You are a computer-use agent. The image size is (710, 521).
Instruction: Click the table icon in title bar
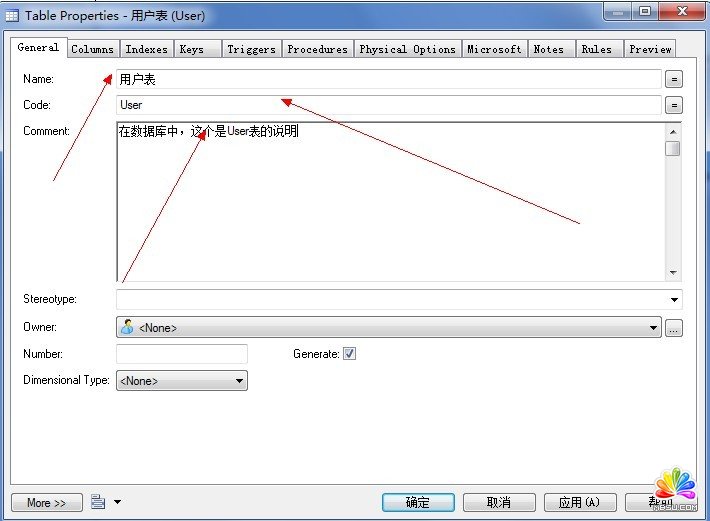coord(12,16)
